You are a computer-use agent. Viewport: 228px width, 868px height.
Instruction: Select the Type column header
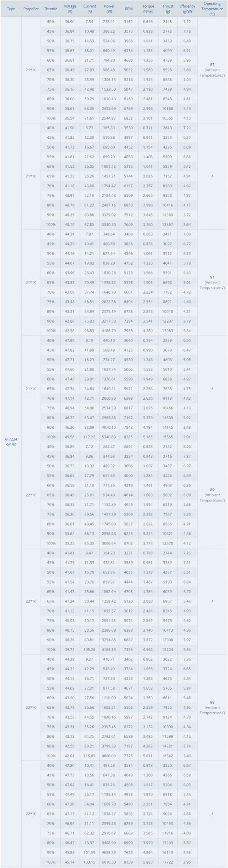11,9
